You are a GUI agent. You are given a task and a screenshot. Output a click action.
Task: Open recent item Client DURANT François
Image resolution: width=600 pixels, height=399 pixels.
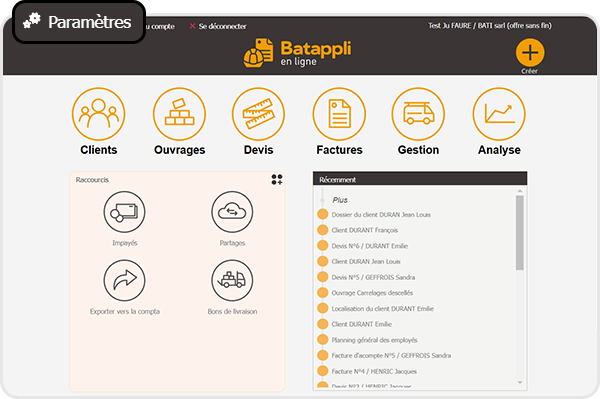(x=365, y=230)
